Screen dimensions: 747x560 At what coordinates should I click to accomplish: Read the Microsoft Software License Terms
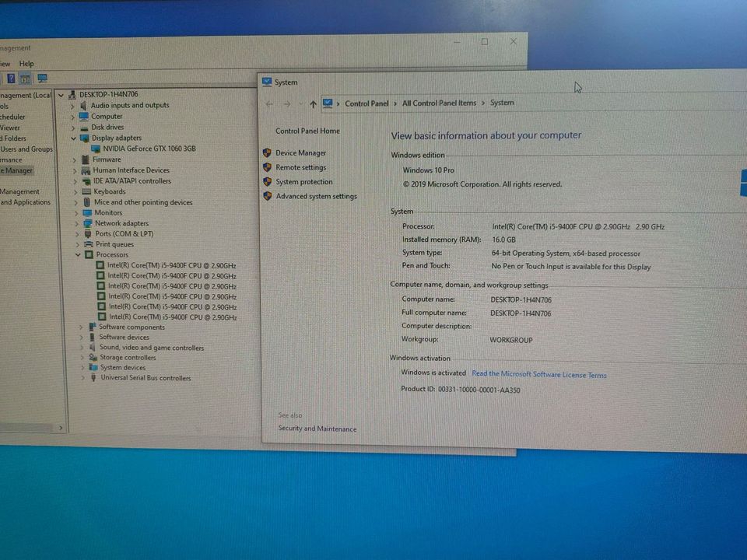point(538,374)
